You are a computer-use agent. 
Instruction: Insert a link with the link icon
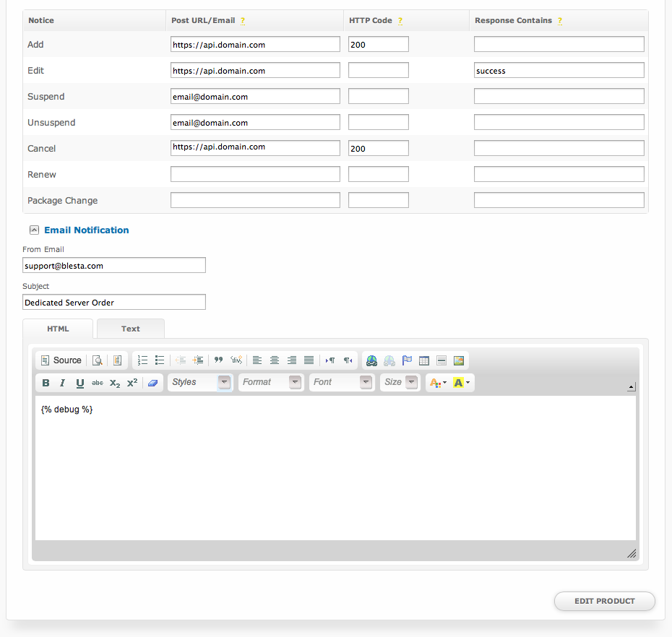[371, 360]
